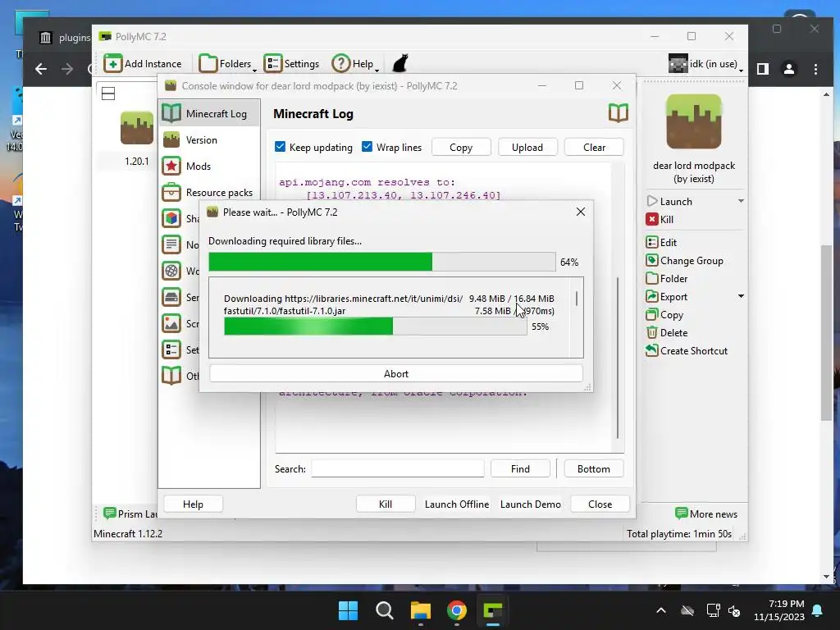
Task: Click Copy instance in side panel
Action: click(x=664, y=314)
